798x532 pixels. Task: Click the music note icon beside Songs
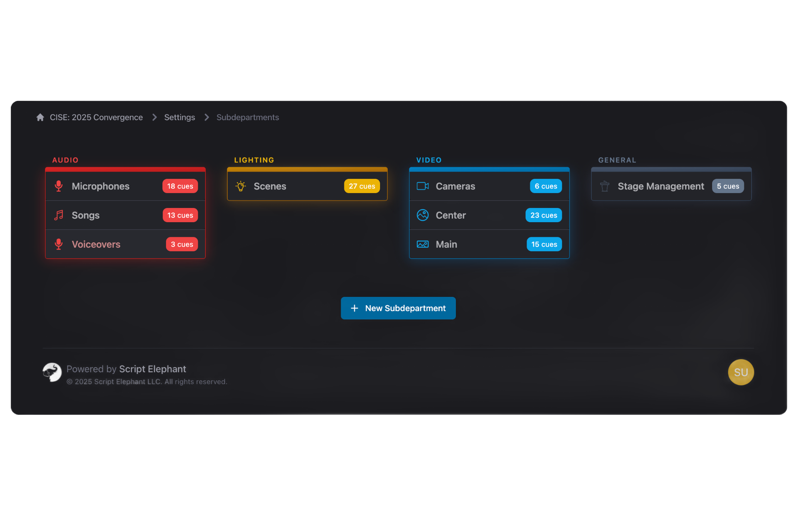pyautogui.click(x=59, y=215)
